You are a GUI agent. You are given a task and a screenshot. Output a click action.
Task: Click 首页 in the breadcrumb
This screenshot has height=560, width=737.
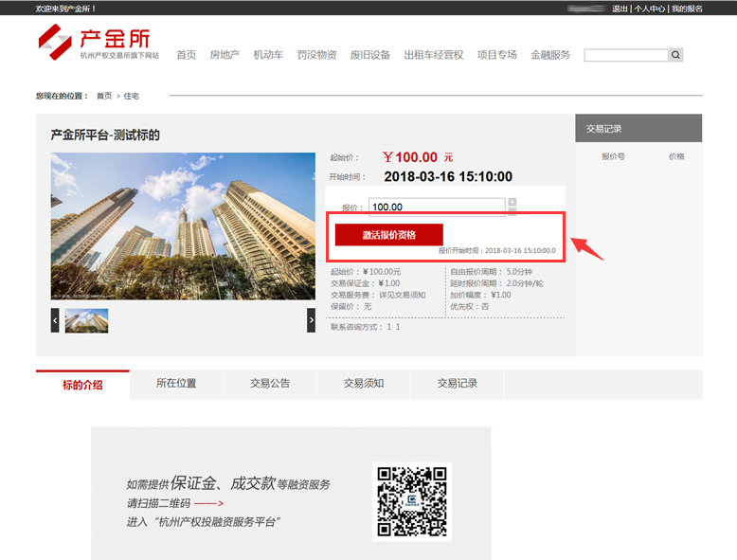coord(104,96)
